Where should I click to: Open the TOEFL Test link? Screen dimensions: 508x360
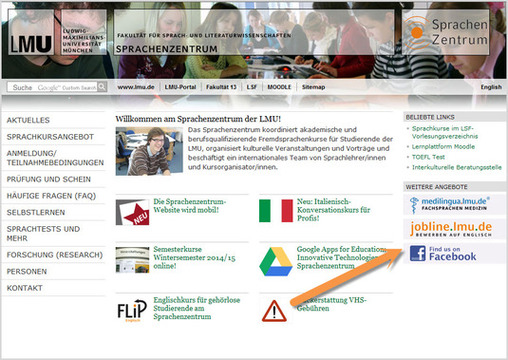coord(428,157)
